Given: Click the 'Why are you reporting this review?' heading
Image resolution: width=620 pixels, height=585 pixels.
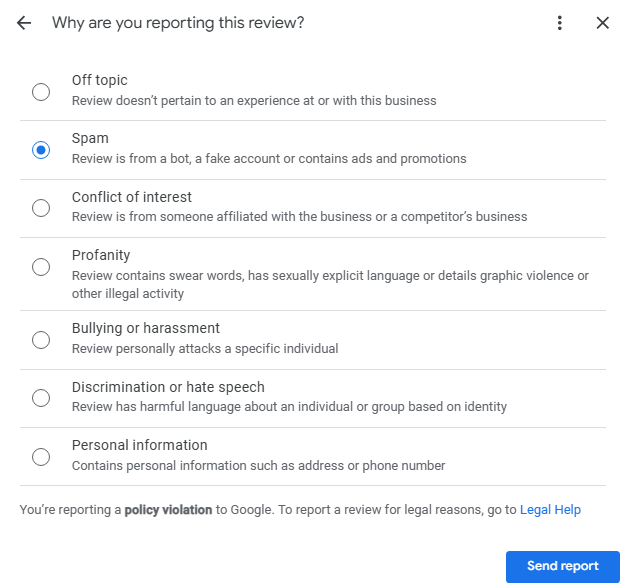Looking at the screenshot, I should coord(178,23).
